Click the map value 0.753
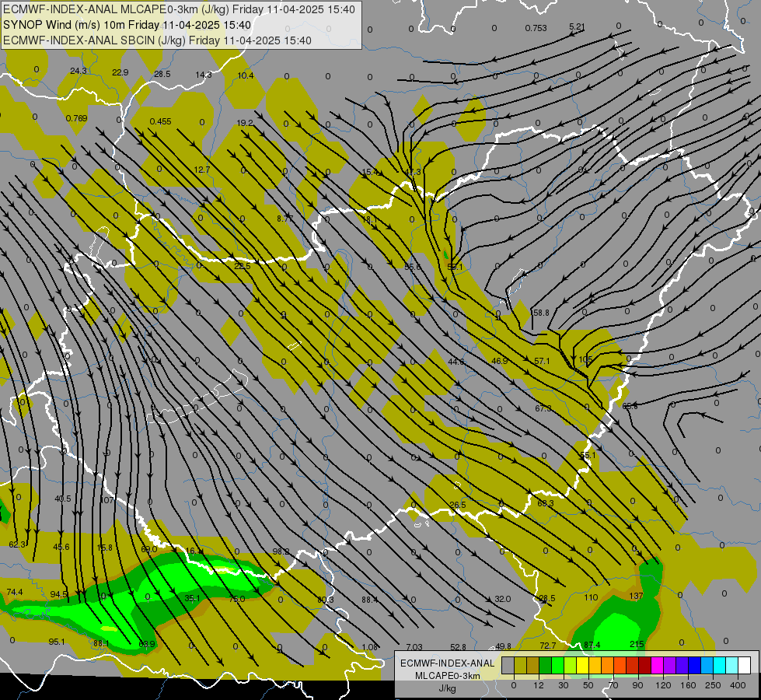This screenshot has width=761, height=700. coord(536,28)
